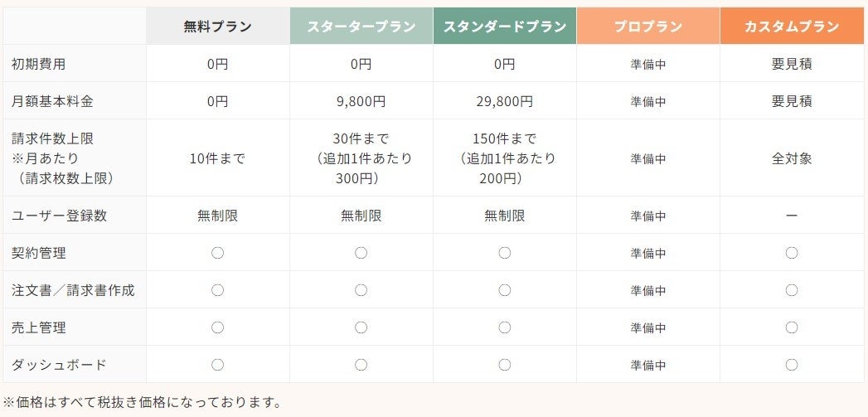868x417 pixels.
Task: Select the スタータープラン header
Action: click(361, 27)
